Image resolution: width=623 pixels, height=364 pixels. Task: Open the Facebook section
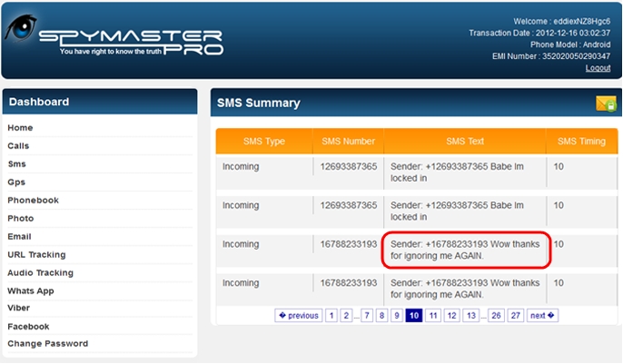tap(28, 326)
